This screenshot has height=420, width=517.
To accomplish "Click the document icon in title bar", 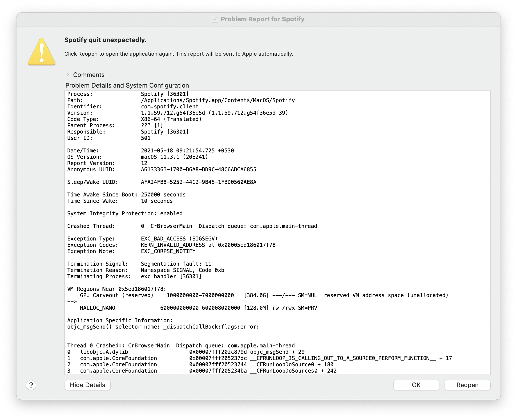I will (215, 19).
